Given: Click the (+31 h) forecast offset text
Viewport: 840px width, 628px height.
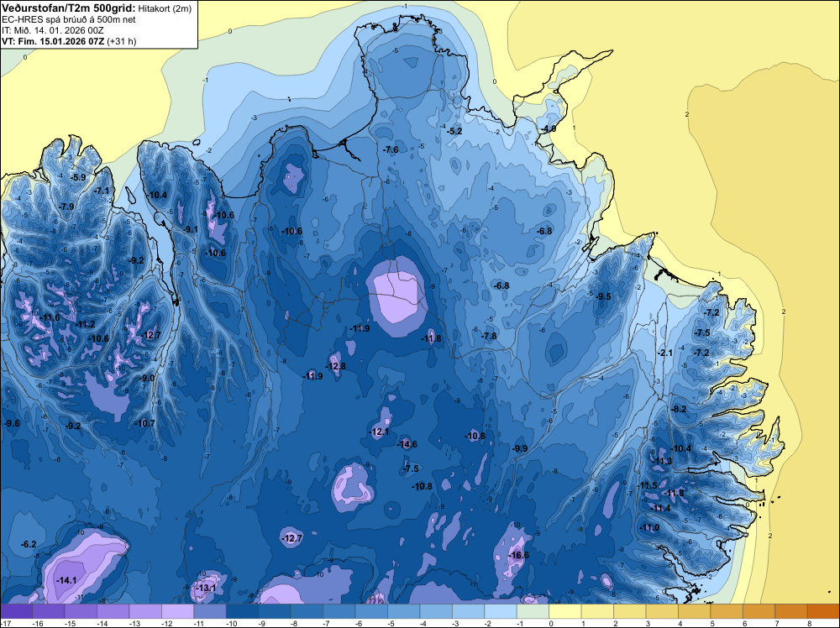Looking at the screenshot, I should 122,41.
